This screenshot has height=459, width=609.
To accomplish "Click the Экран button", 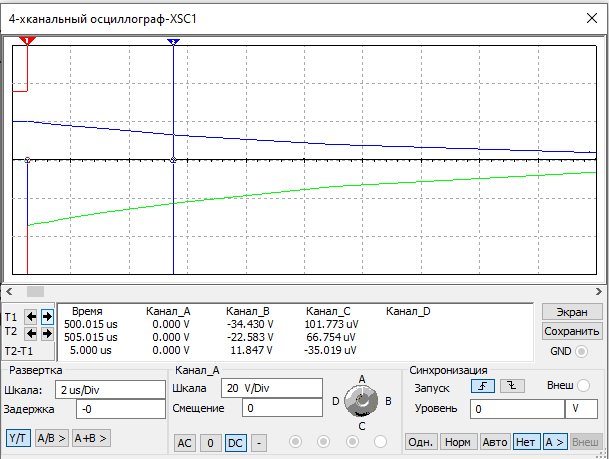I will click(x=572, y=312).
